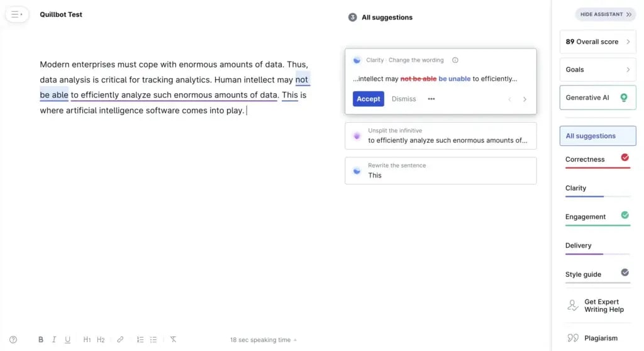Toggle italic formatting in the bottom toolbar
The height and width of the screenshot is (351, 644).
click(x=54, y=340)
